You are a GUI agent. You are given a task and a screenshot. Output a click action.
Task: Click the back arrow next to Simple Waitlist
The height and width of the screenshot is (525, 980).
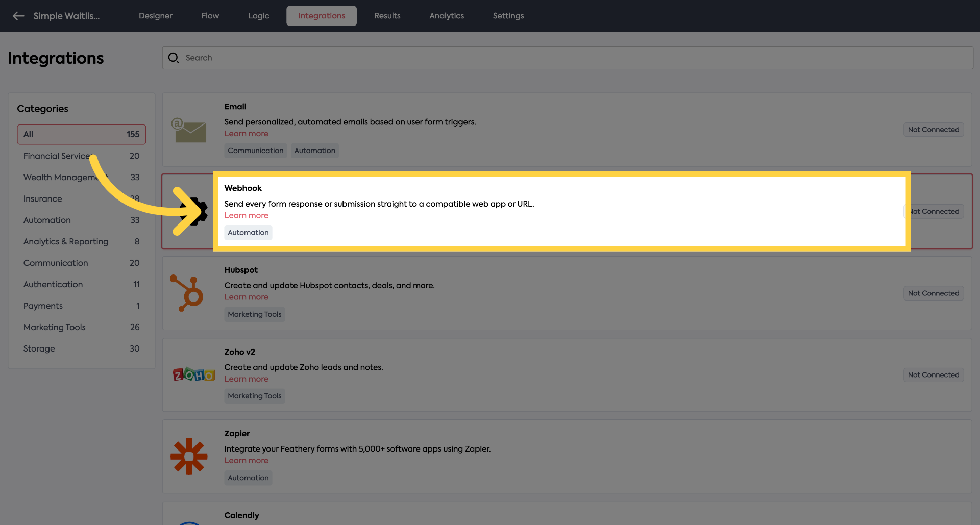click(x=18, y=16)
